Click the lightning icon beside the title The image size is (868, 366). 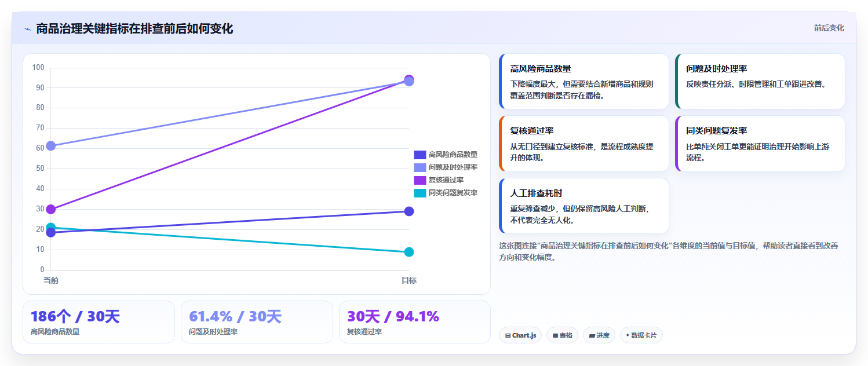[27, 28]
